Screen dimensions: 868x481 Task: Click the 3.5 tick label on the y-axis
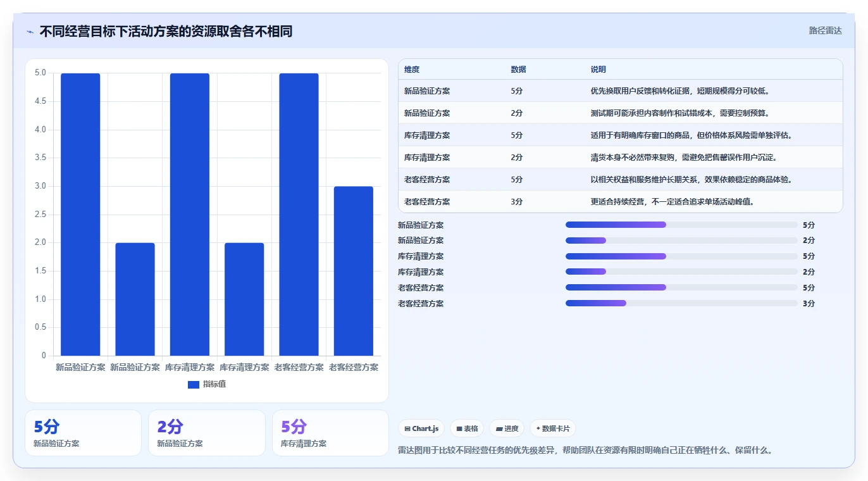(40, 158)
